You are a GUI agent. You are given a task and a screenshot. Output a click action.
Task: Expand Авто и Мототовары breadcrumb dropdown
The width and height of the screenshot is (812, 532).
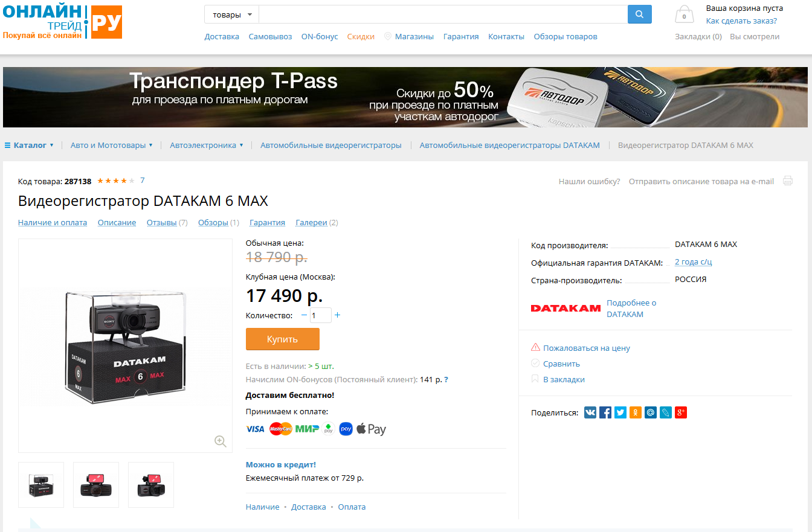[x=112, y=145]
